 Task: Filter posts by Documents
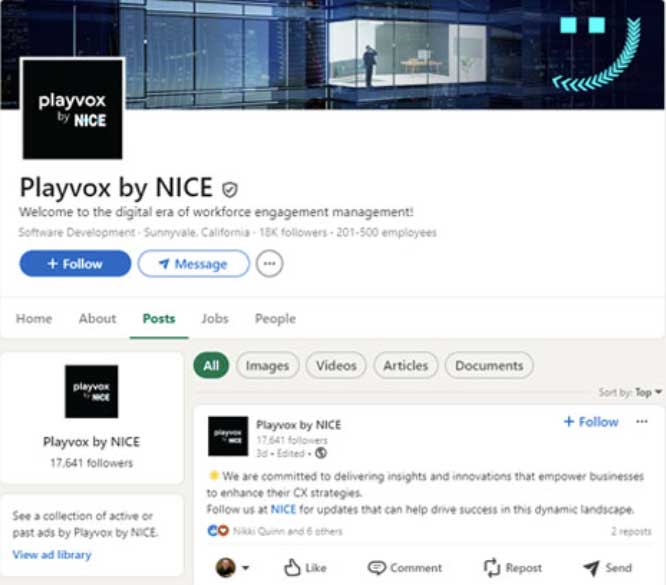tap(489, 366)
